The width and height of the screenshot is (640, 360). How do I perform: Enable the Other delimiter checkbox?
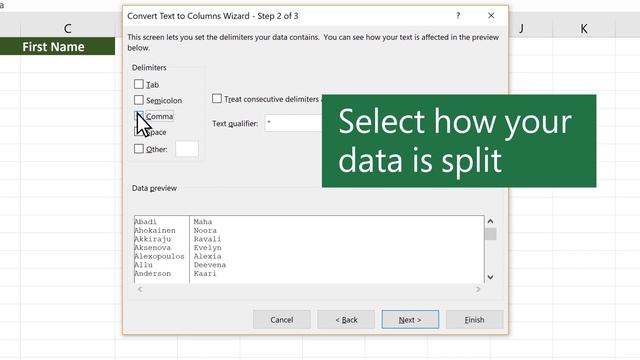[139, 149]
